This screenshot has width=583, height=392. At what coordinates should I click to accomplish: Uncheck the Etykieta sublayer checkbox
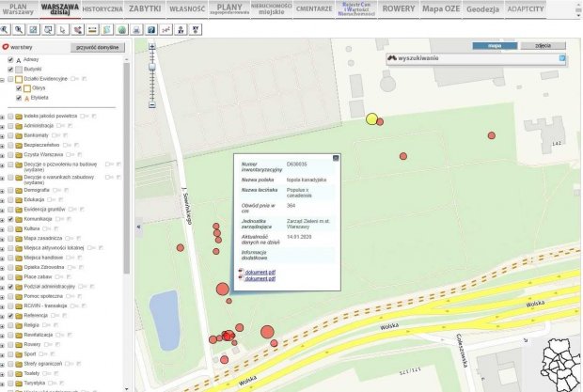pos(19,98)
